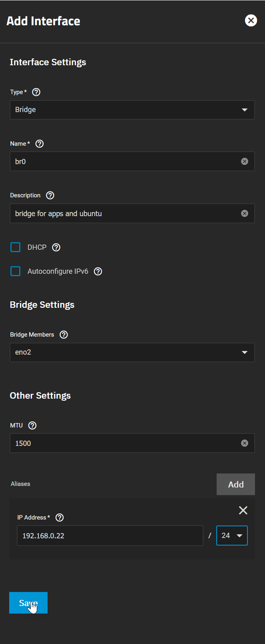
Task: Save the new bridge interface
Action: (x=28, y=603)
